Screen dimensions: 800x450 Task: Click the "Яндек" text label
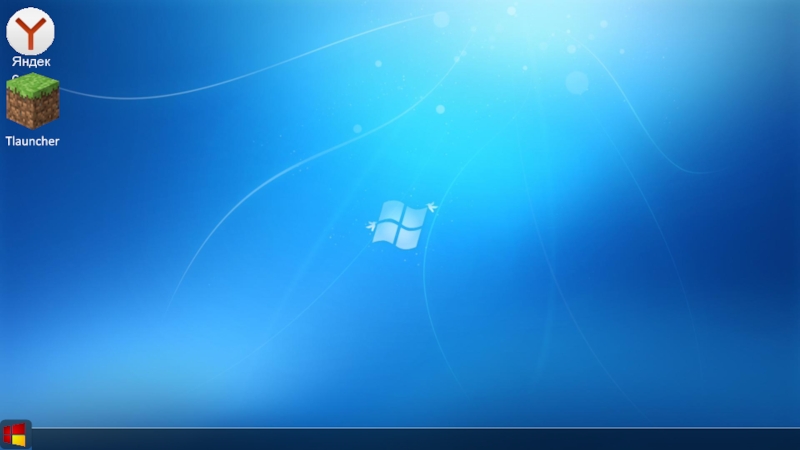pos(31,62)
